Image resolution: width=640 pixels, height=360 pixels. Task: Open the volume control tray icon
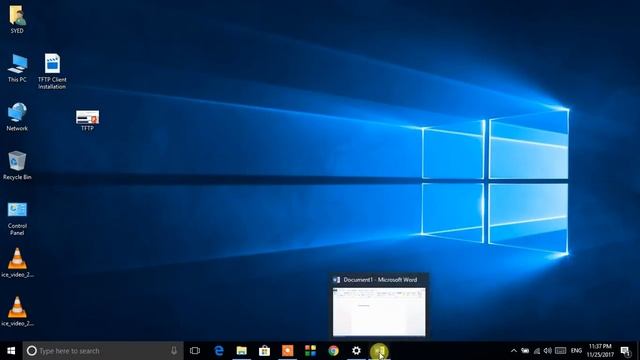click(548, 351)
